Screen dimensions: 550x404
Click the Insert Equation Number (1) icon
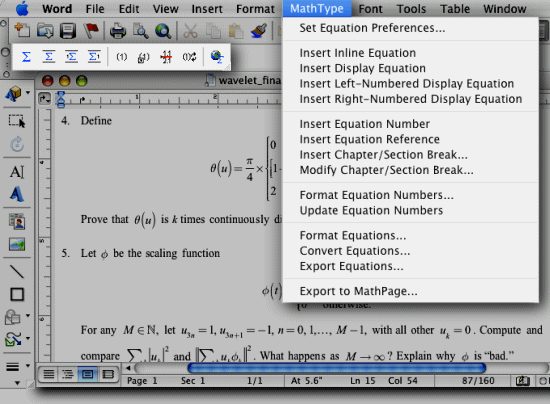(x=122, y=57)
